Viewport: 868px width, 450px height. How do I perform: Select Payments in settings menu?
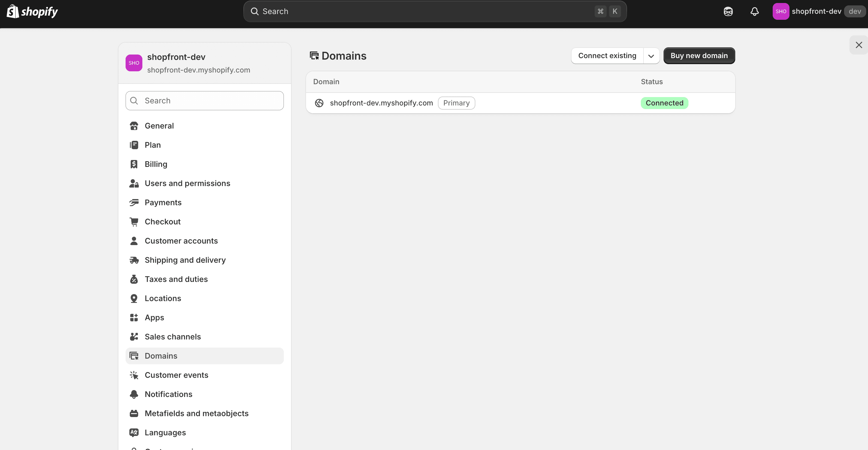(x=204, y=203)
